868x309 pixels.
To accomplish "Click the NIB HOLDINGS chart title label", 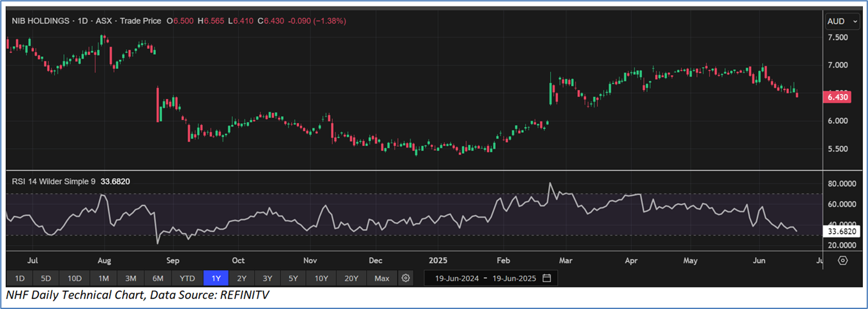I will tap(41, 21).
